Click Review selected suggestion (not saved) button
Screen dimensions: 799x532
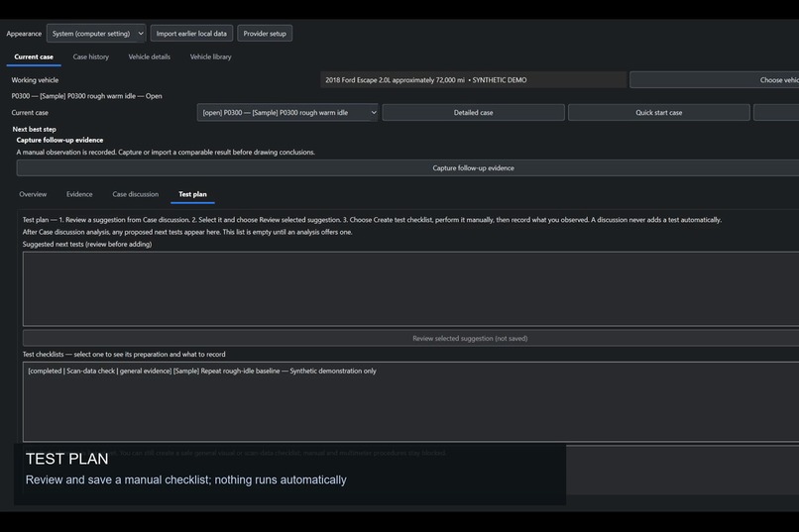(x=410, y=338)
